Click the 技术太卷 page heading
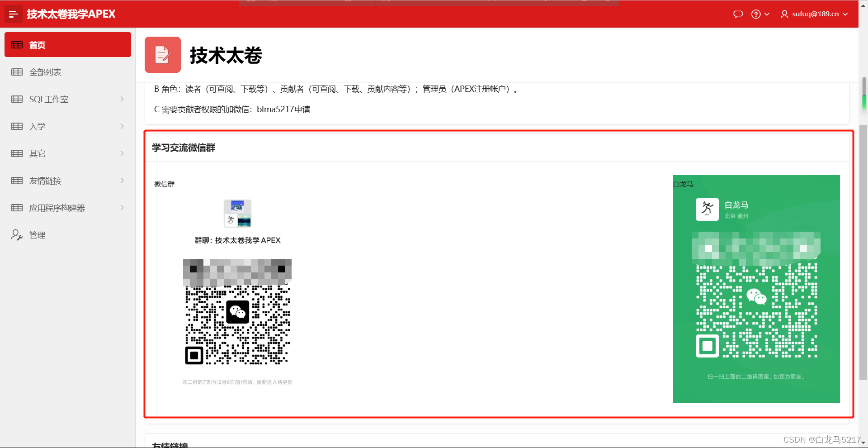868x448 pixels. 226,55
